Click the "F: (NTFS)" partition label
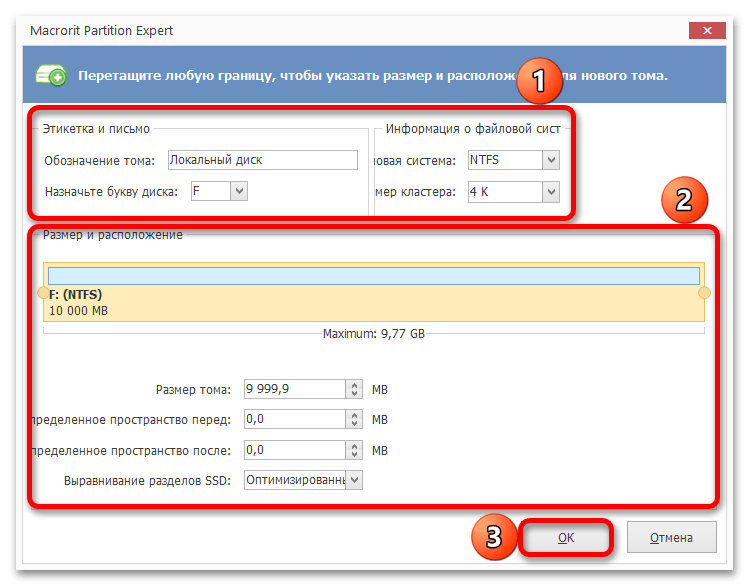The width and height of the screenshot is (749, 586). coord(75,295)
